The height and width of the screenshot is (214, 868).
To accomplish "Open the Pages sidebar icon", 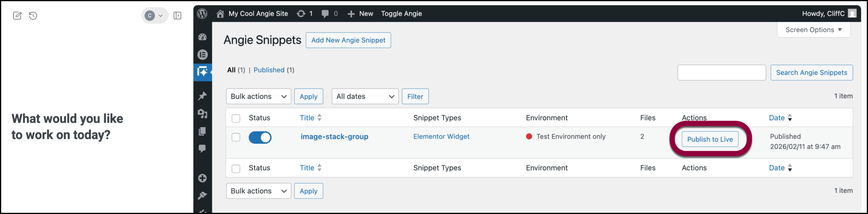I will click(x=202, y=131).
